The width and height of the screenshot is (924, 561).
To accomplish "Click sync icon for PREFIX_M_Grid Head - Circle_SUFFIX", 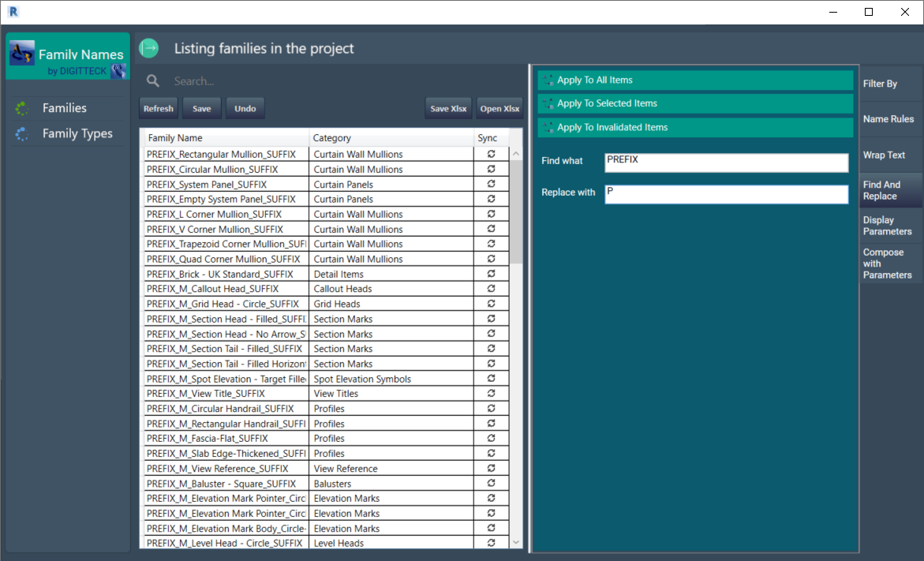I will (491, 304).
